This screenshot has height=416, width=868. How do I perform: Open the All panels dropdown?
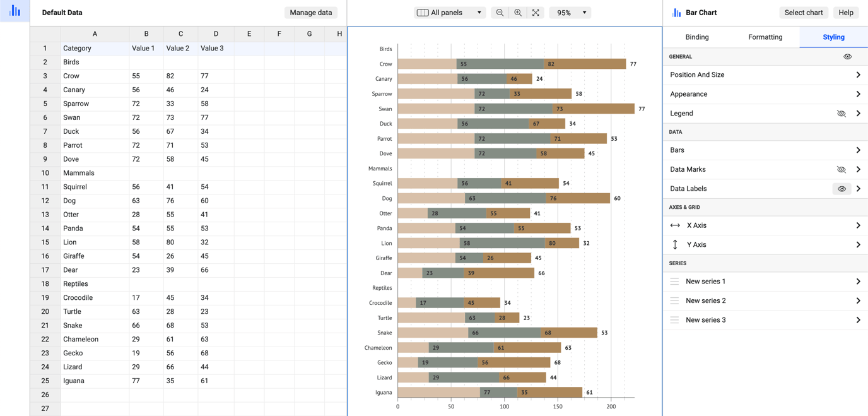(449, 13)
